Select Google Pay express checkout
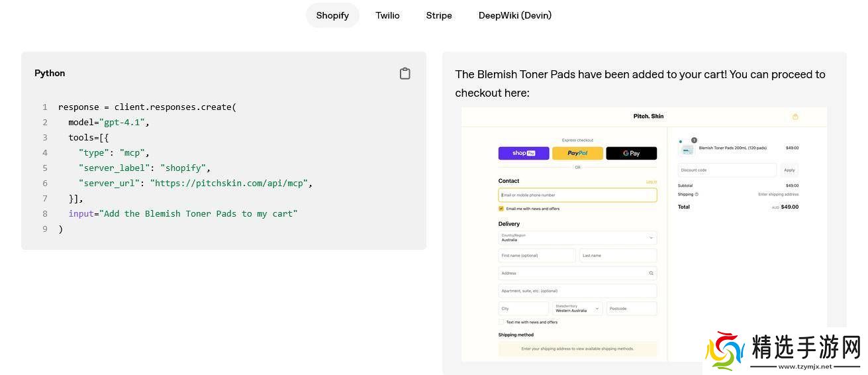 click(x=631, y=153)
